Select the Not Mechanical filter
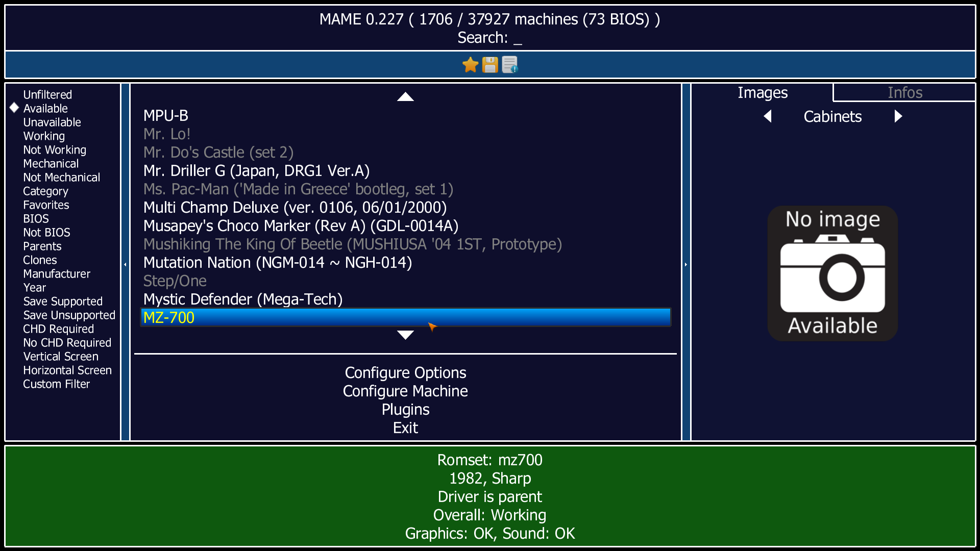The image size is (980, 551). [x=62, y=177]
